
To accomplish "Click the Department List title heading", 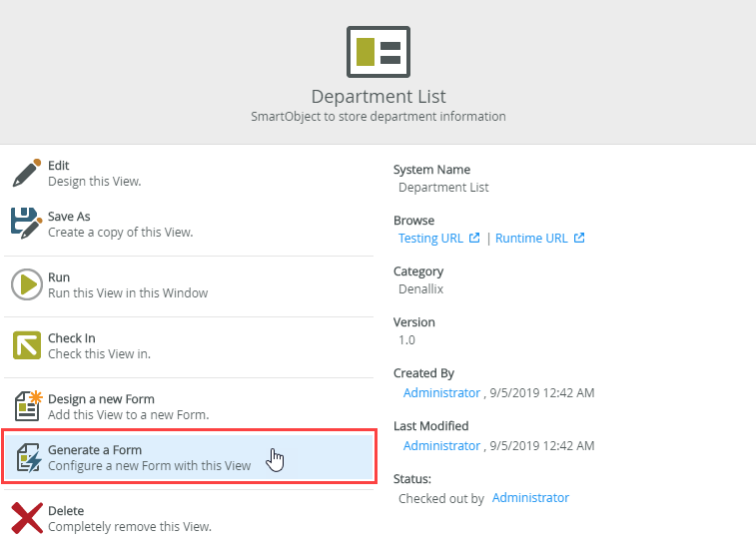I will pyautogui.click(x=378, y=97).
